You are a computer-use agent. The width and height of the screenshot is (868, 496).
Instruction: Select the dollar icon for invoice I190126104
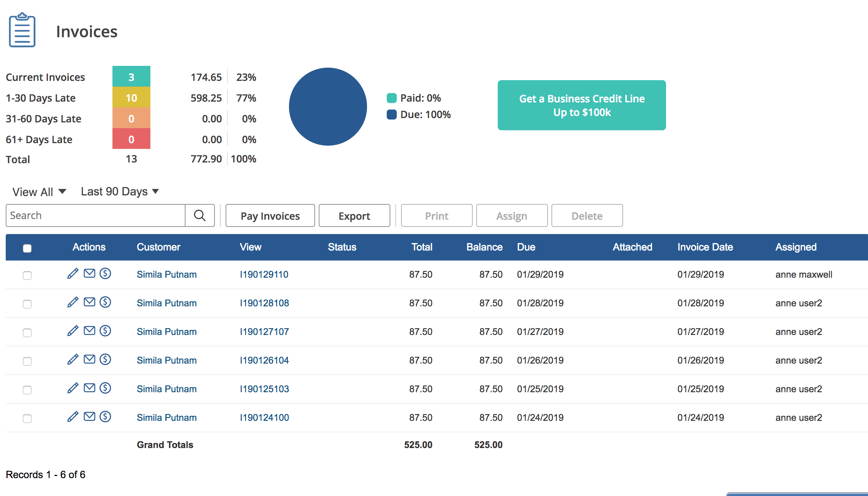click(x=105, y=360)
